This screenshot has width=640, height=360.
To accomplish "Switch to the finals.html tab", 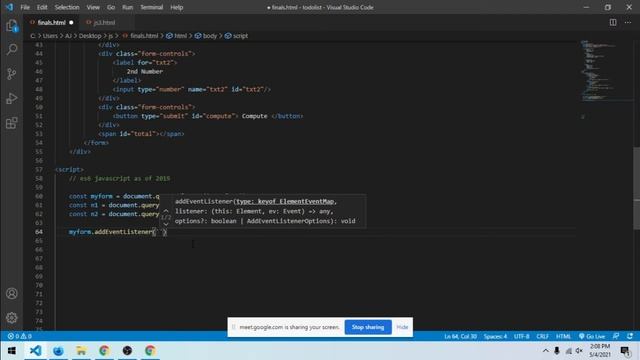I will 51,22.
